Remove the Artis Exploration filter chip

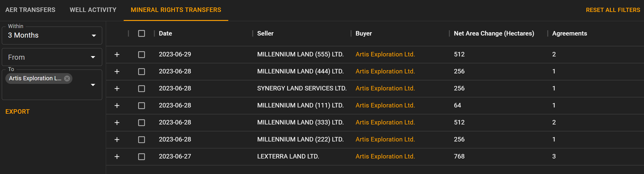(x=67, y=78)
